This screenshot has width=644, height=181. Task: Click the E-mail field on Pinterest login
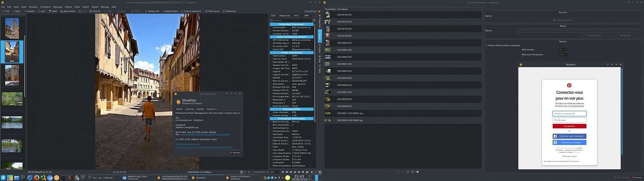(569, 114)
